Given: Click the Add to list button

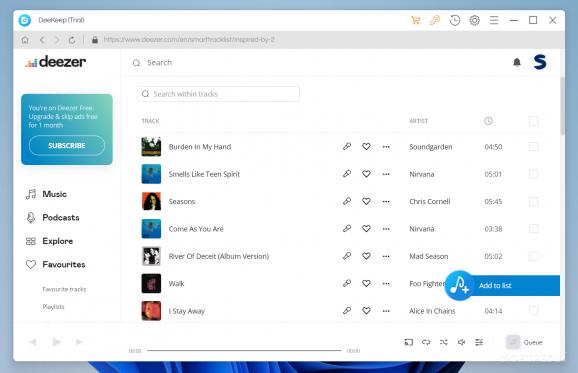Looking at the screenshot, I should (x=502, y=285).
